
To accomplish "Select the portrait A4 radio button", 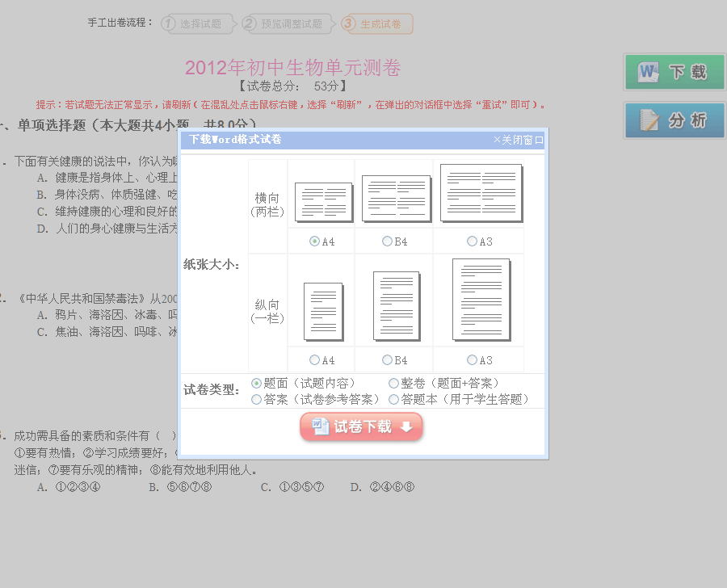I will point(314,360).
